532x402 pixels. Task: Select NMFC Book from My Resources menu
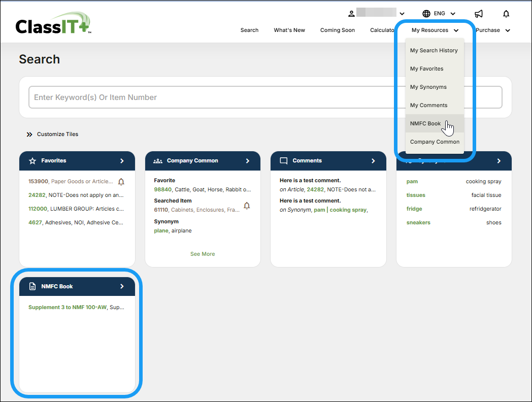coord(425,123)
